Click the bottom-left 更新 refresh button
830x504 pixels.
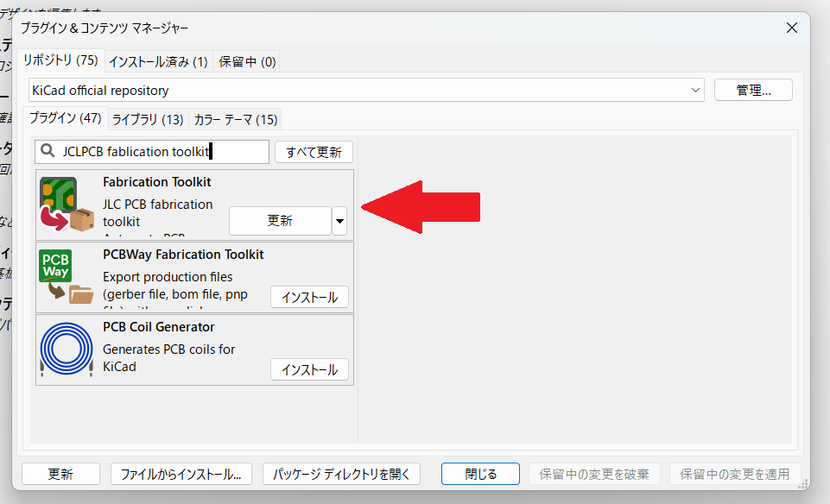tap(60, 474)
